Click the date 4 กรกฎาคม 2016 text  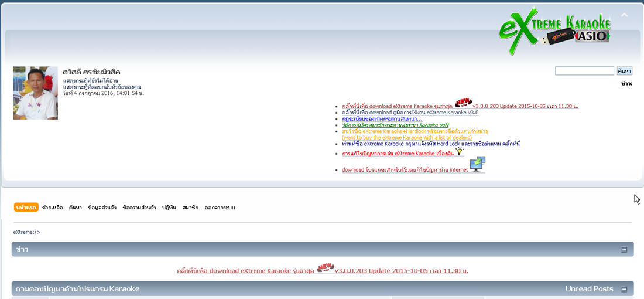click(104, 93)
